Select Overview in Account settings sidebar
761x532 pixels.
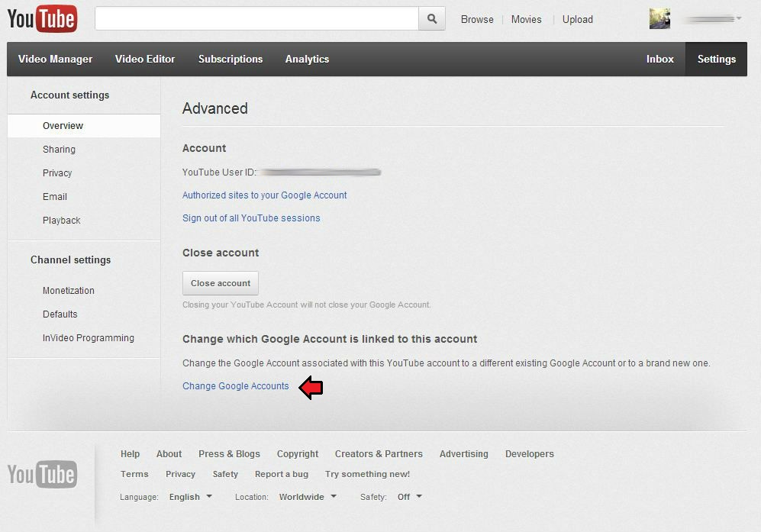tap(84, 126)
